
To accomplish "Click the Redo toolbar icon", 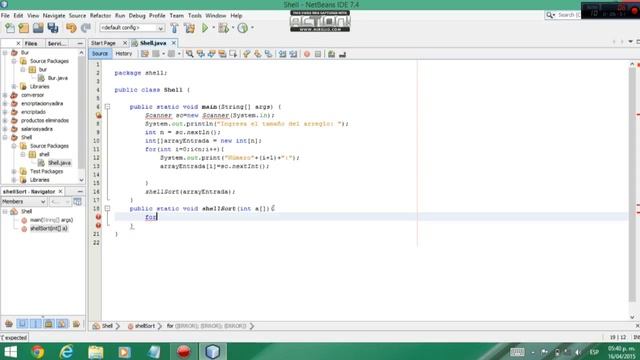I will coord(86,28).
